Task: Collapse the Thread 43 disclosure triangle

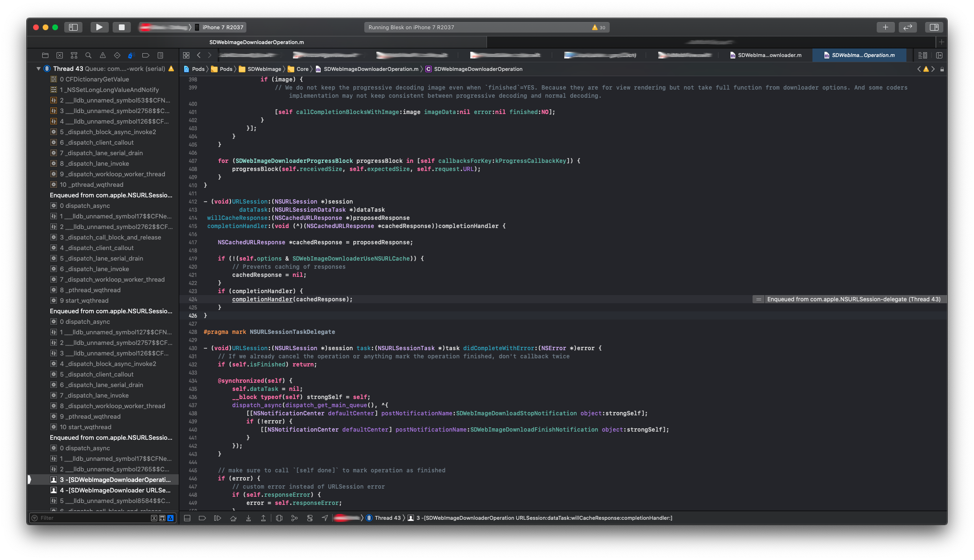Action: 39,69
